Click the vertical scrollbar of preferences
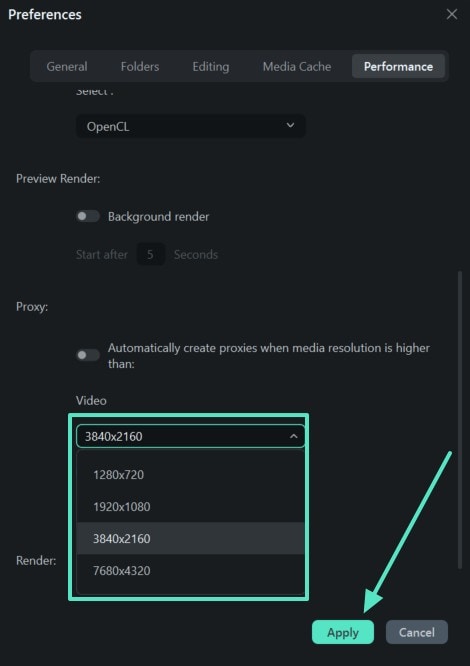 click(459, 420)
